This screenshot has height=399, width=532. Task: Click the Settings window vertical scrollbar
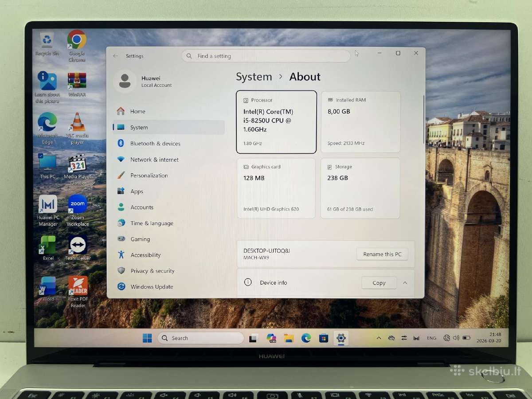(423, 119)
